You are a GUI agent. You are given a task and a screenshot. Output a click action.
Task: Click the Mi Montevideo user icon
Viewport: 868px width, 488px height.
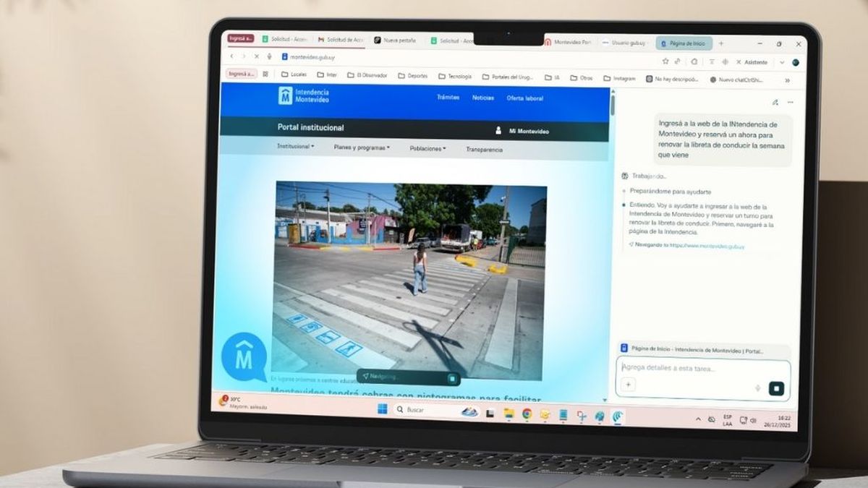(498, 131)
